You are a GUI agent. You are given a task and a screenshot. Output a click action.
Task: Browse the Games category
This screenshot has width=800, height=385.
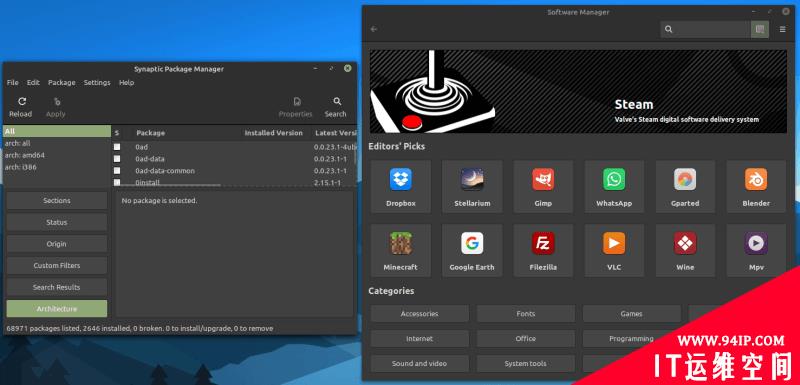[x=632, y=314]
